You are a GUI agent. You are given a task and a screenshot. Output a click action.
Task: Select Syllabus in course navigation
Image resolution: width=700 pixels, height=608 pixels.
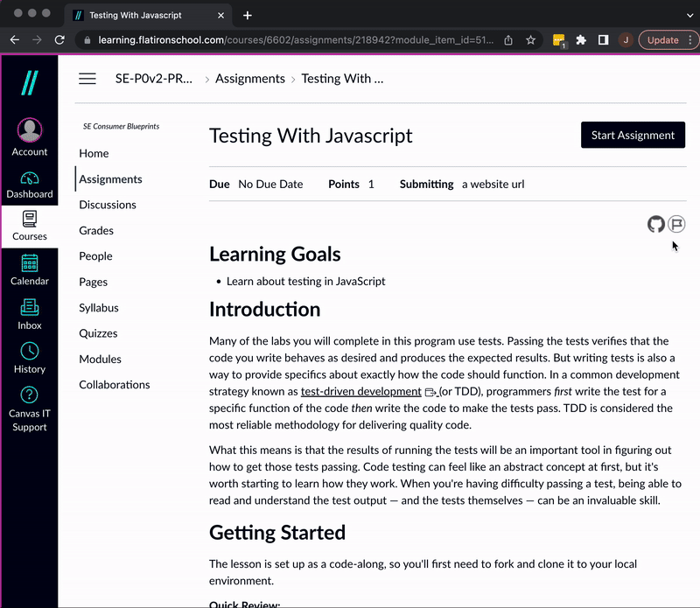pyautogui.click(x=99, y=308)
